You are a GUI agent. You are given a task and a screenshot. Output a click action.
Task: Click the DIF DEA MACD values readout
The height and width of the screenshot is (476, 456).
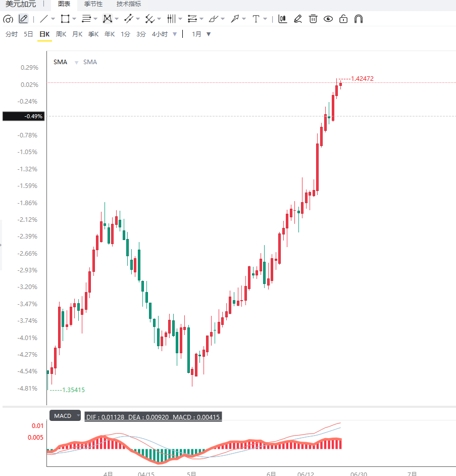[153, 417]
